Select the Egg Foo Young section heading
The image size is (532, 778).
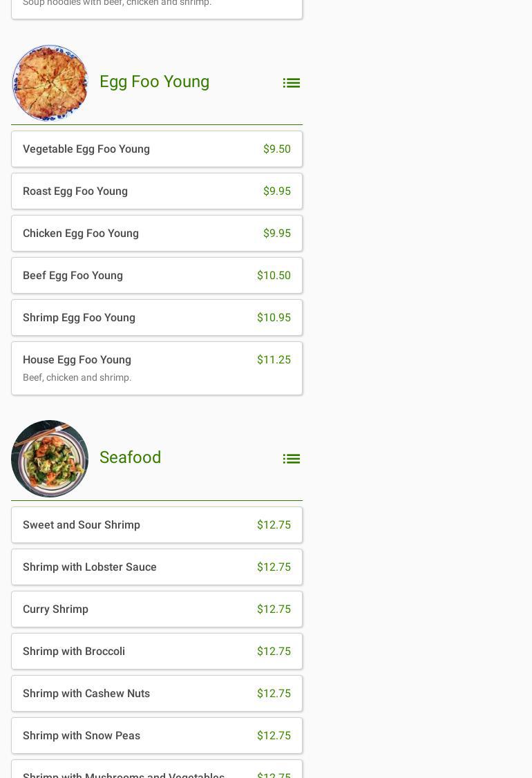click(154, 82)
